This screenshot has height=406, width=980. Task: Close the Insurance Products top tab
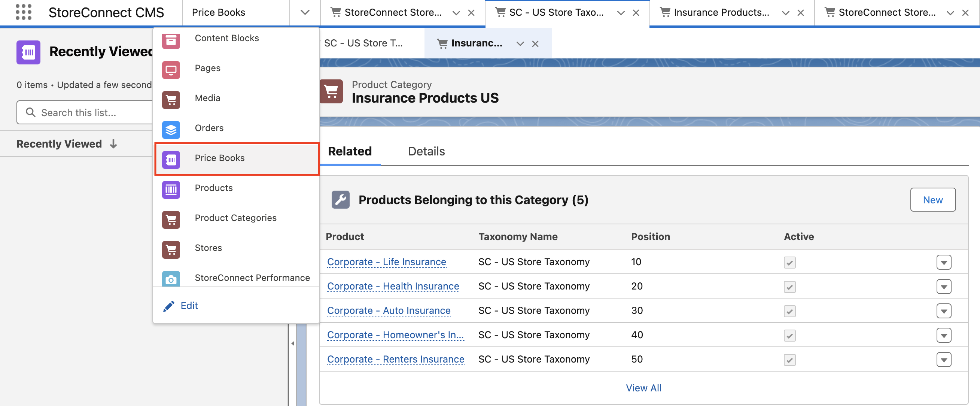800,13
